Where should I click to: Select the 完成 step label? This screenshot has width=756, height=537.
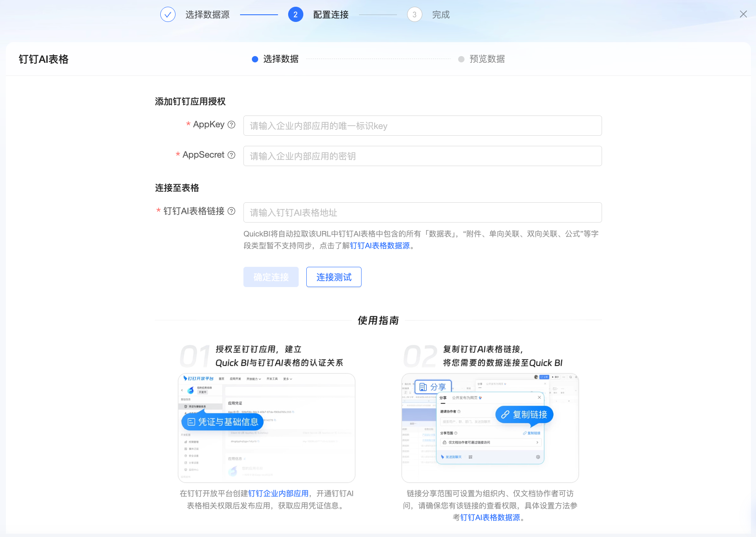coord(441,15)
